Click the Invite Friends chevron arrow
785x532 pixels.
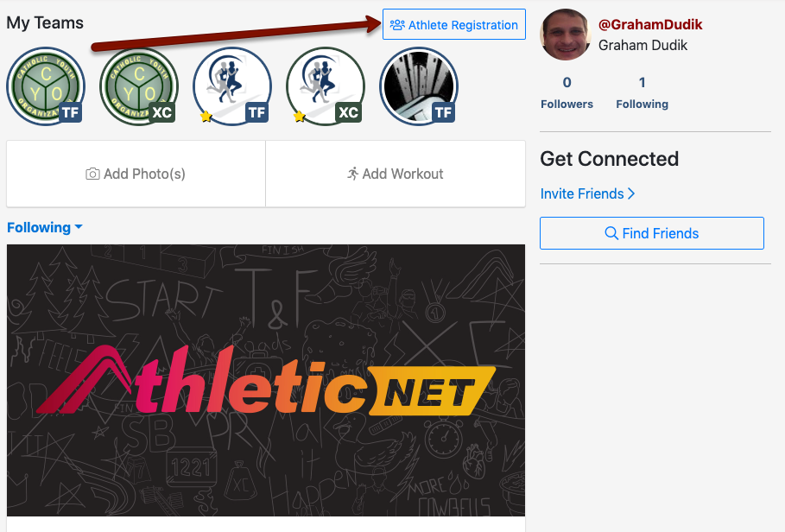pyautogui.click(x=631, y=193)
